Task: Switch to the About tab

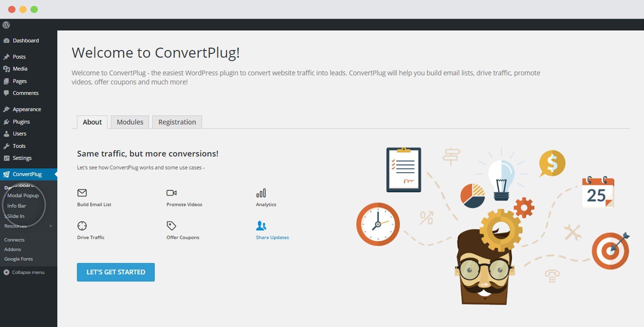Action: [x=92, y=122]
